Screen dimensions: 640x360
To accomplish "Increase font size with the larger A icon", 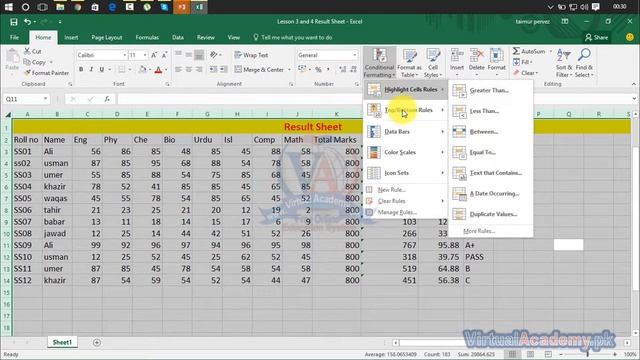I will [154, 55].
